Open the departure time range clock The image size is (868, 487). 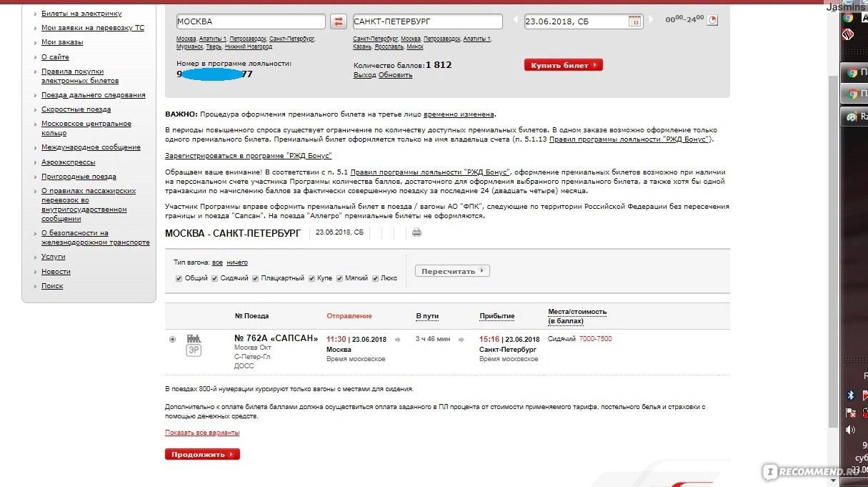[712, 20]
